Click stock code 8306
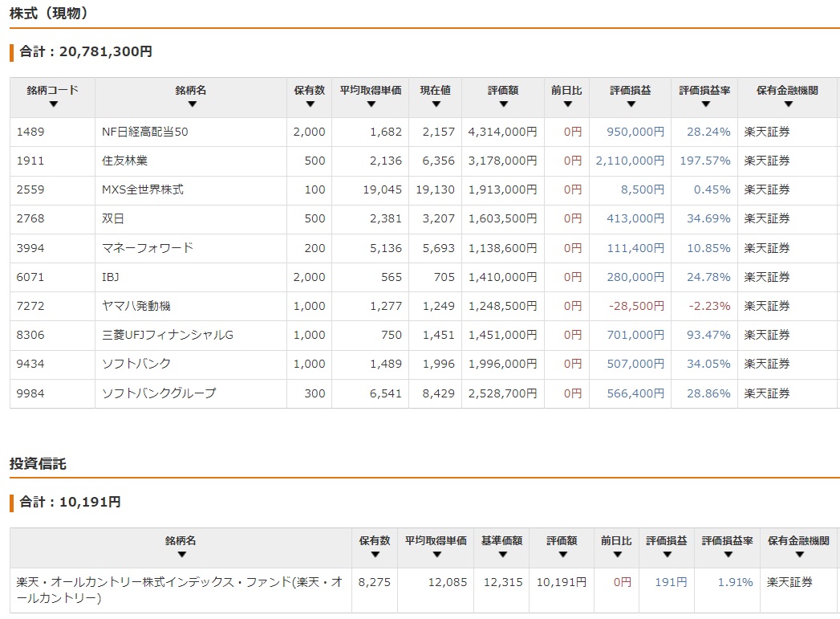This screenshot has width=840, height=619. coord(30,335)
